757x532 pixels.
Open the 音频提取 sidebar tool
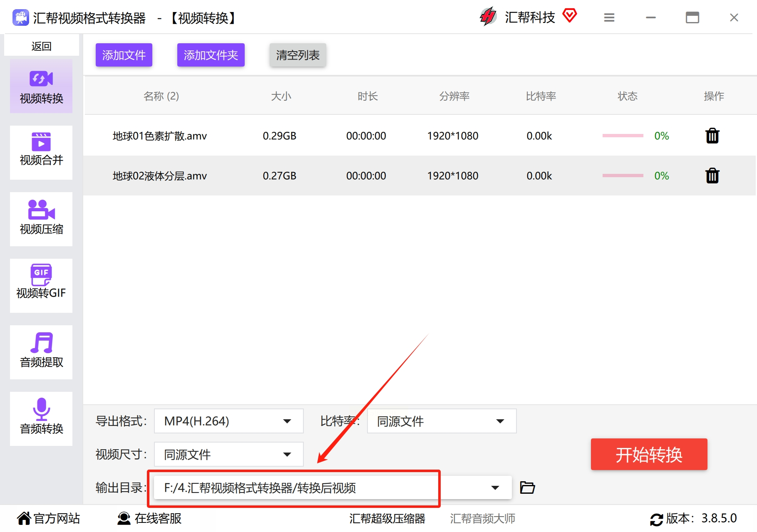(x=41, y=352)
